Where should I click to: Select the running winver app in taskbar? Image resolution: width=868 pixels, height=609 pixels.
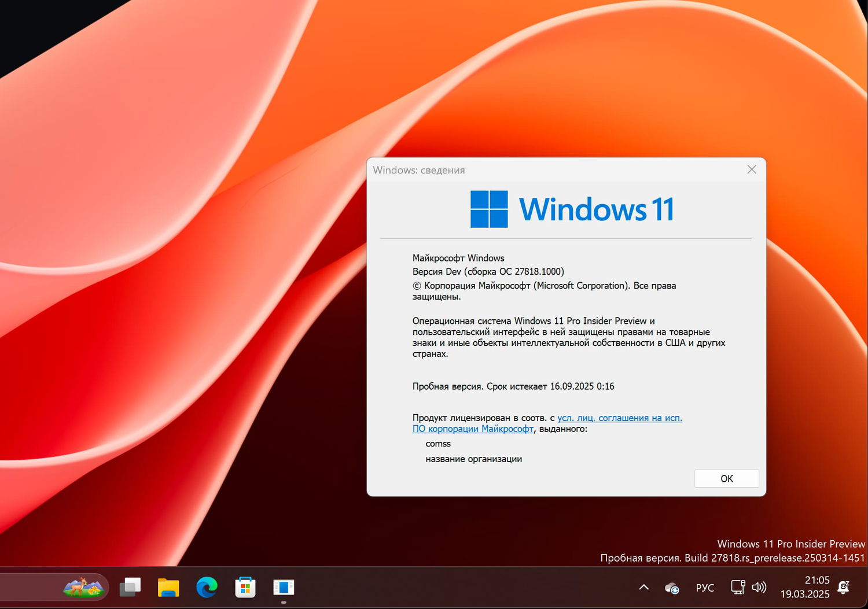[284, 587]
